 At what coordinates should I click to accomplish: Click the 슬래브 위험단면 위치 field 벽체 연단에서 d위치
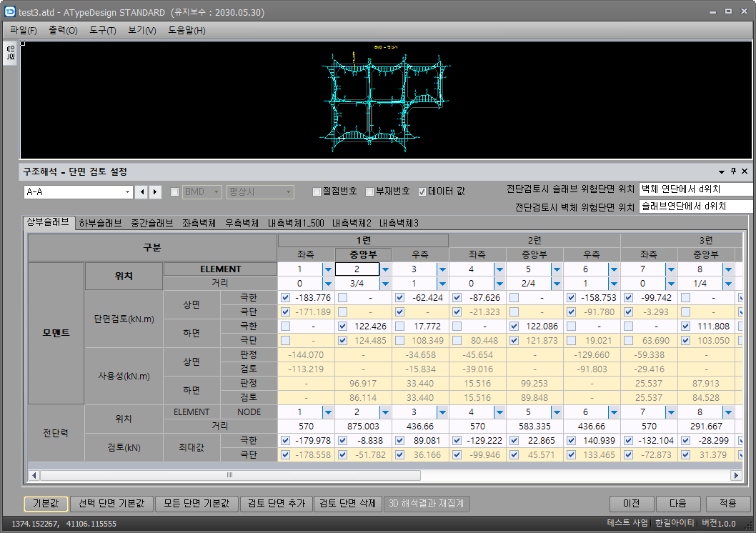pyautogui.click(x=697, y=189)
